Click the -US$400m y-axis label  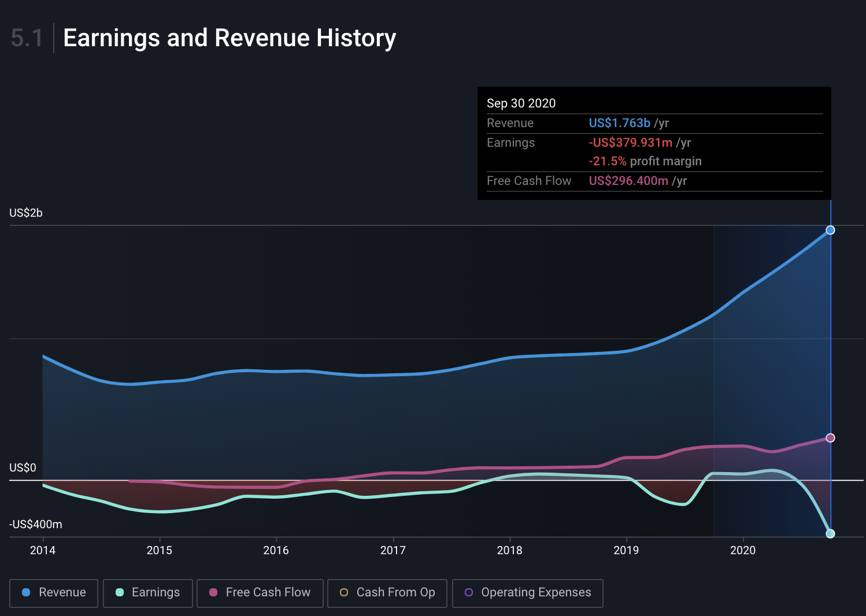(36, 525)
